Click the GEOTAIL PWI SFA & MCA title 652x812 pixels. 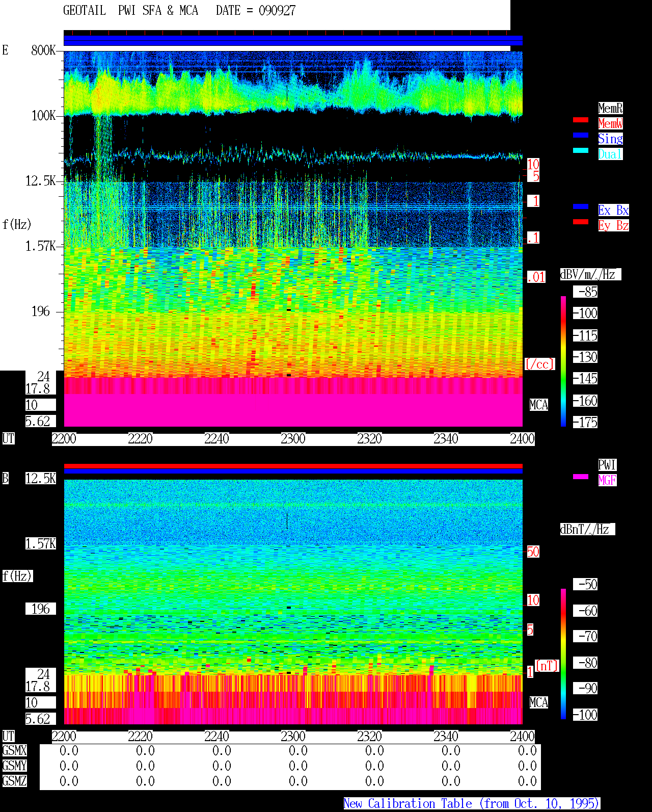(x=130, y=11)
